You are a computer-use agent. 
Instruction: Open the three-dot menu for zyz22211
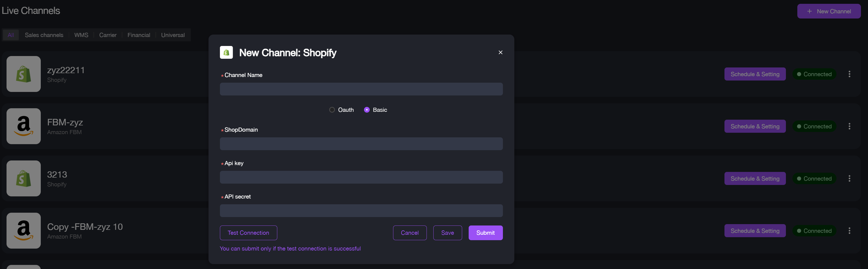click(850, 74)
